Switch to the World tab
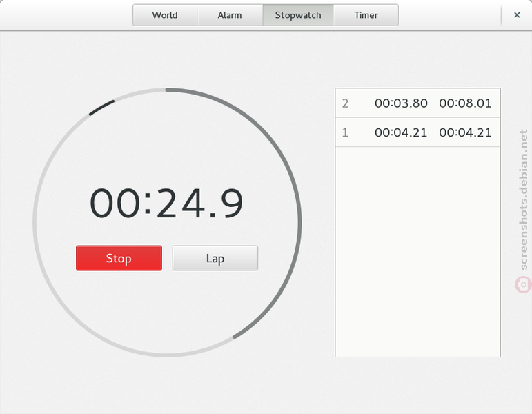 point(165,15)
